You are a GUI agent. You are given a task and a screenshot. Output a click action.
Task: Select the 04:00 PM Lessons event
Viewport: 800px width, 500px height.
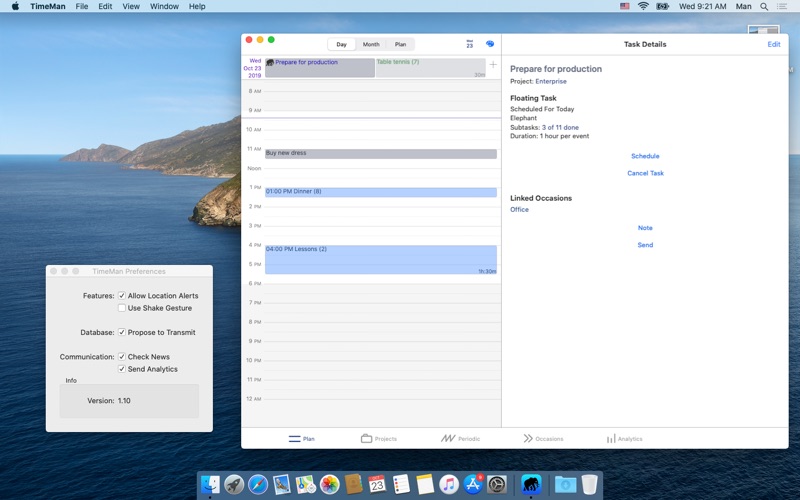(x=380, y=259)
